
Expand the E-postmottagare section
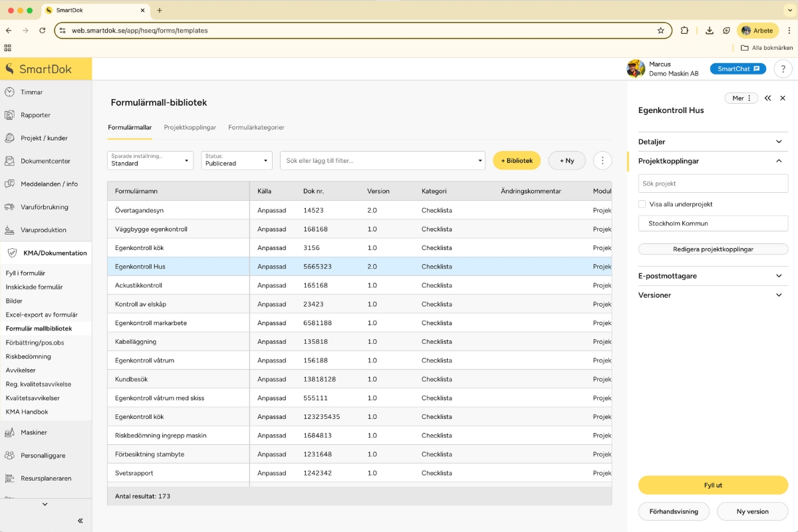pos(713,276)
